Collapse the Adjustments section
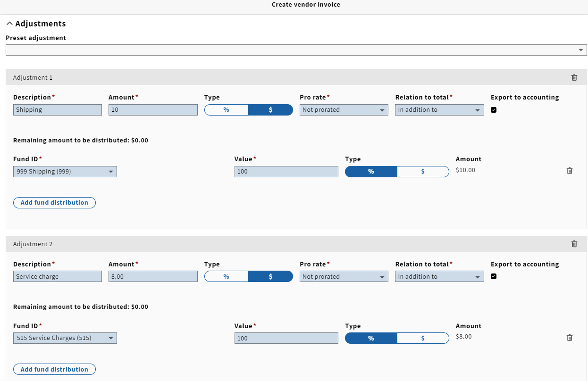This screenshot has width=588, height=381. click(x=36, y=24)
